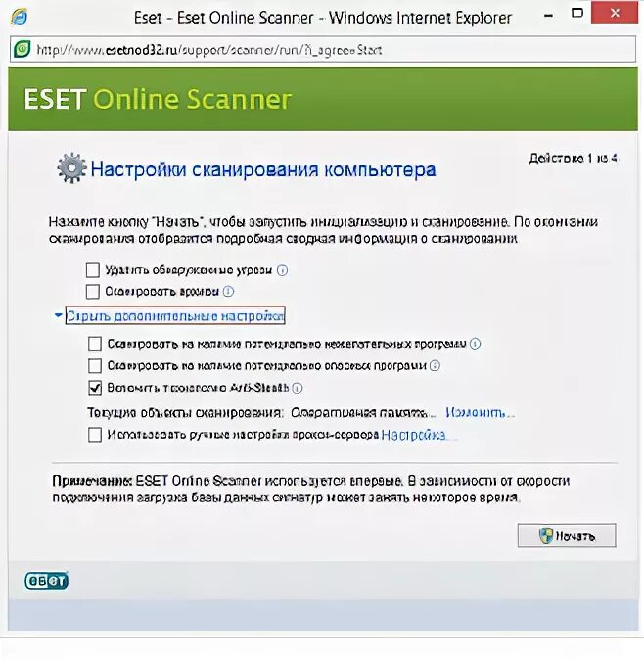
Task: Close the Eset Online Scanner window
Action: [x=615, y=13]
